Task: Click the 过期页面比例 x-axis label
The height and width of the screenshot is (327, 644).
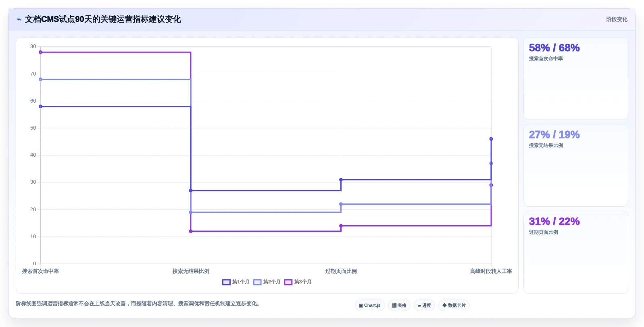Action: coord(341,271)
